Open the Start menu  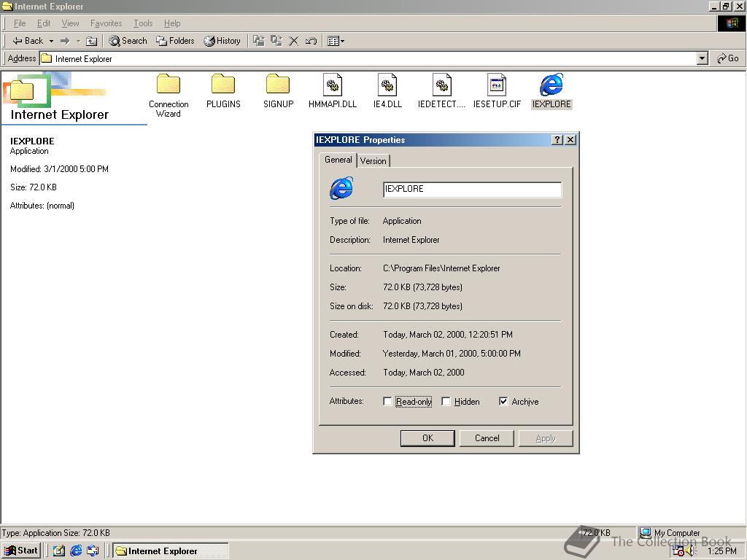pos(21,551)
